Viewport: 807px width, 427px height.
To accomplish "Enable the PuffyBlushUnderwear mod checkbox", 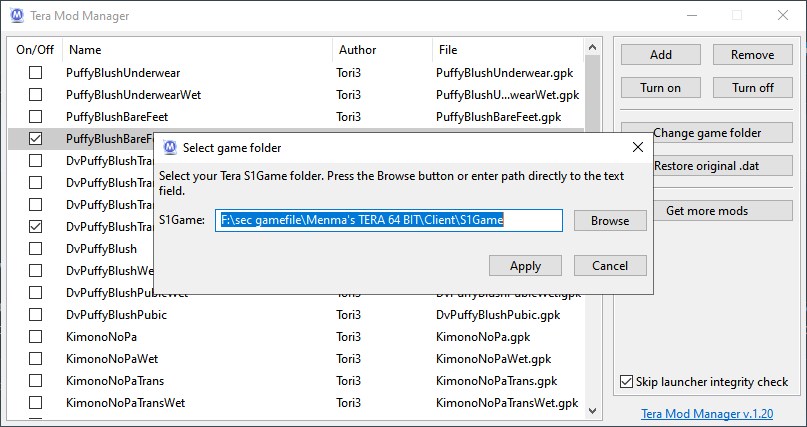I will (36, 73).
